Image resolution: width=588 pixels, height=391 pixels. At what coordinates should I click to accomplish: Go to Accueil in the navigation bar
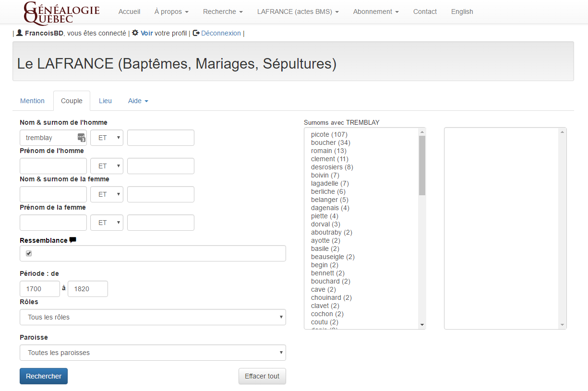(x=129, y=12)
